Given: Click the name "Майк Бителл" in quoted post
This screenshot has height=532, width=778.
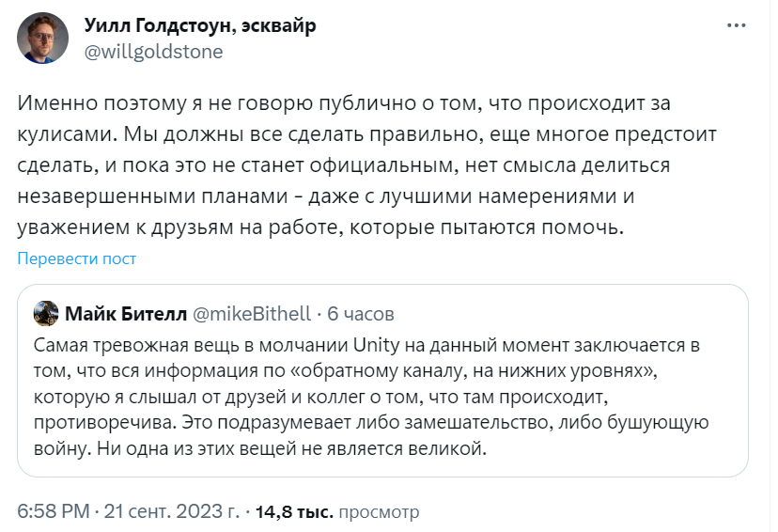Looking at the screenshot, I should click(126, 314).
